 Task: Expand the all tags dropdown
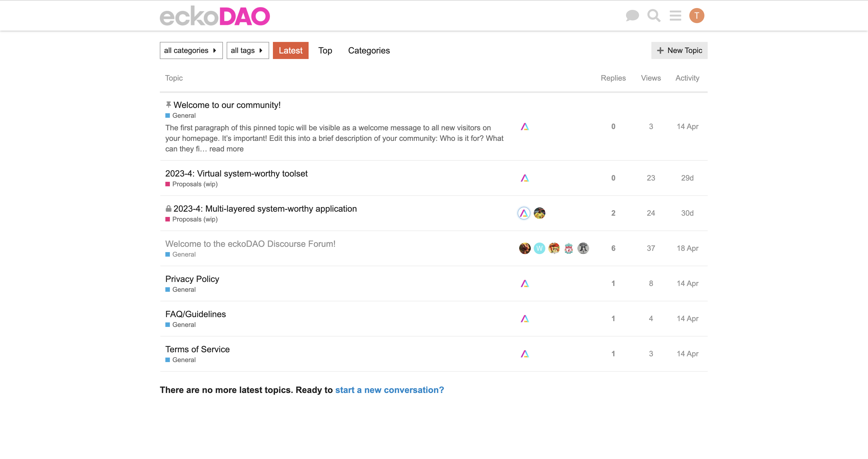(247, 50)
